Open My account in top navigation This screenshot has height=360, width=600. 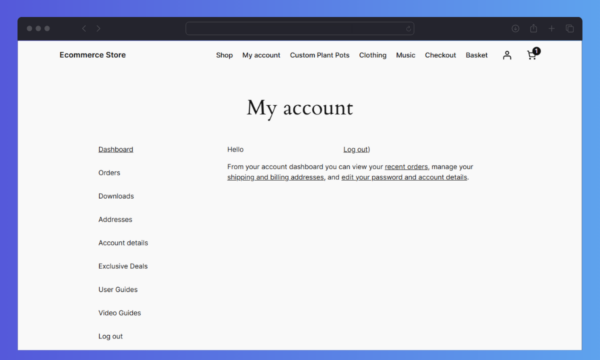click(x=261, y=55)
